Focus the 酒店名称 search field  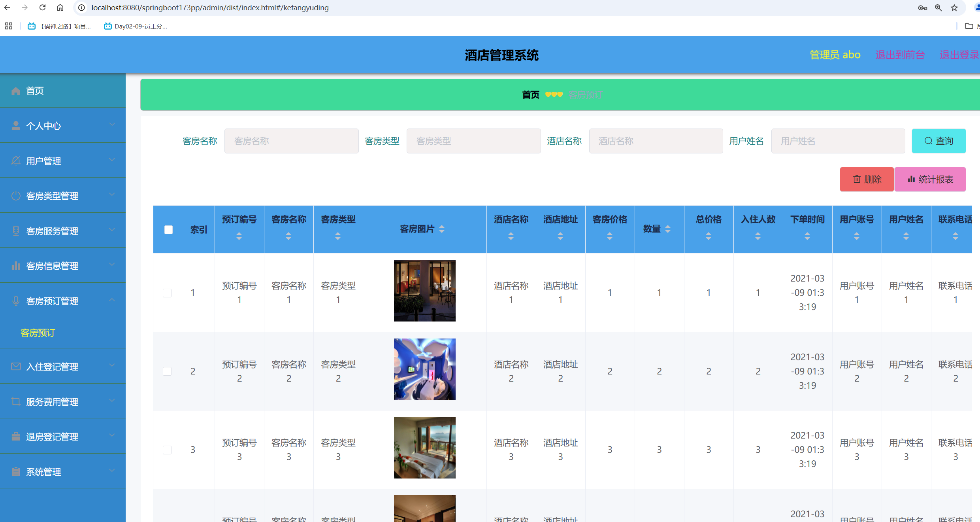tap(656, 141)
